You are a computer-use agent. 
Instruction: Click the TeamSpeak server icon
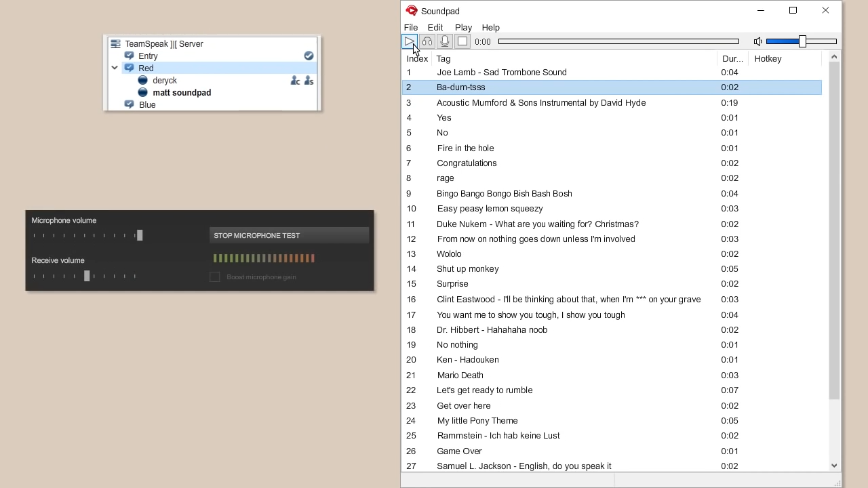[x=115, y=44]
